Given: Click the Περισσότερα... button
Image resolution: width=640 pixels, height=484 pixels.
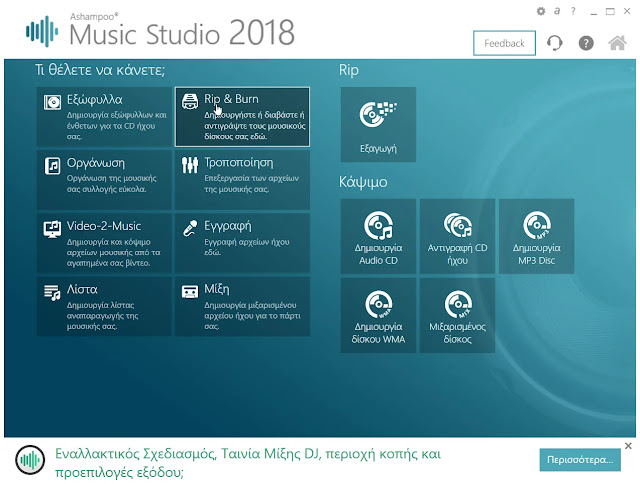Looking at the screenshot, I should click(x=580, y=460).
